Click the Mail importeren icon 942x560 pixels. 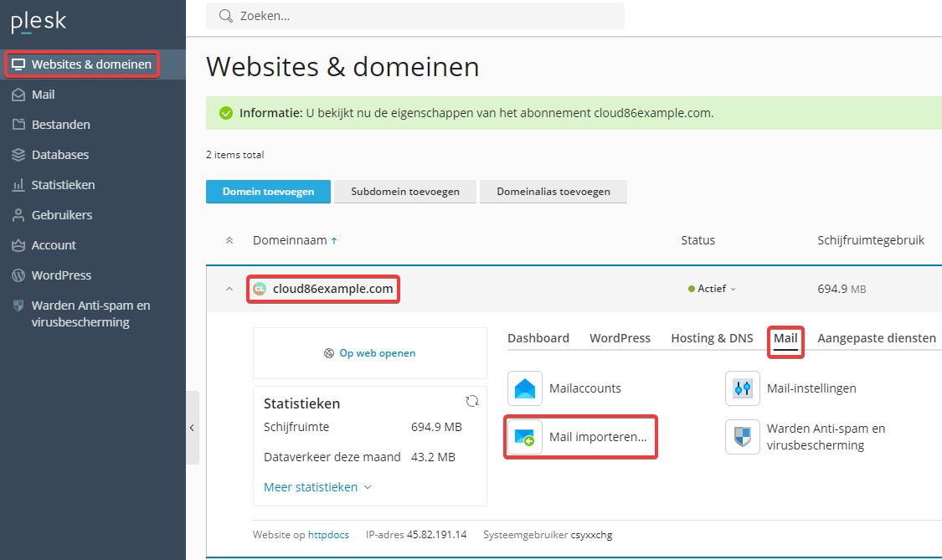point(525,437)
